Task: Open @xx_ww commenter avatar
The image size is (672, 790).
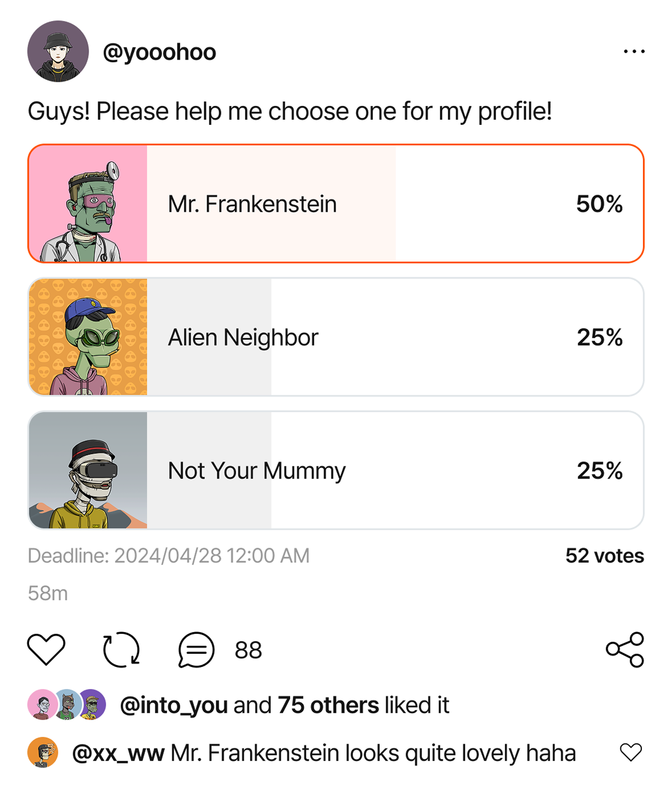Action: coord(43,753)
